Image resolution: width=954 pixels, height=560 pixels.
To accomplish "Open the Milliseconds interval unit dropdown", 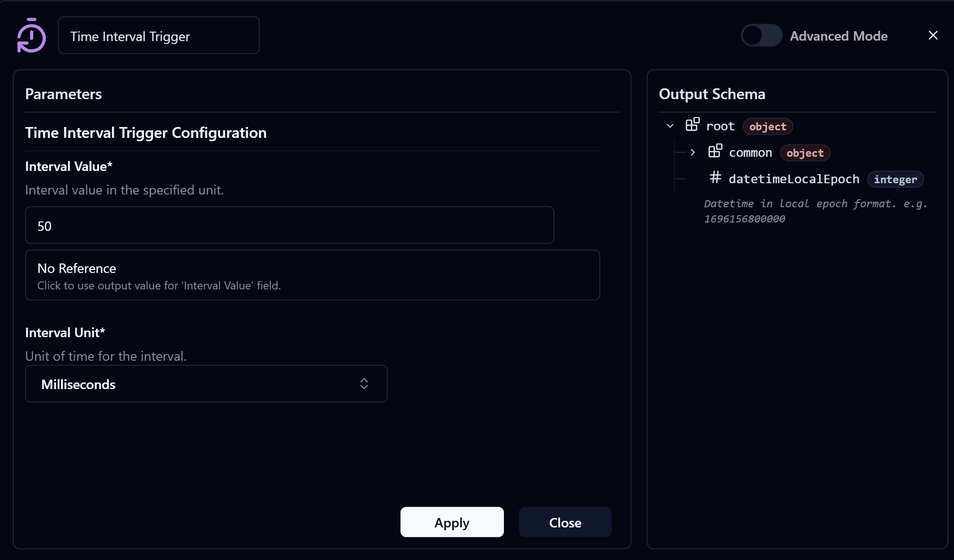I will point(206,383).
